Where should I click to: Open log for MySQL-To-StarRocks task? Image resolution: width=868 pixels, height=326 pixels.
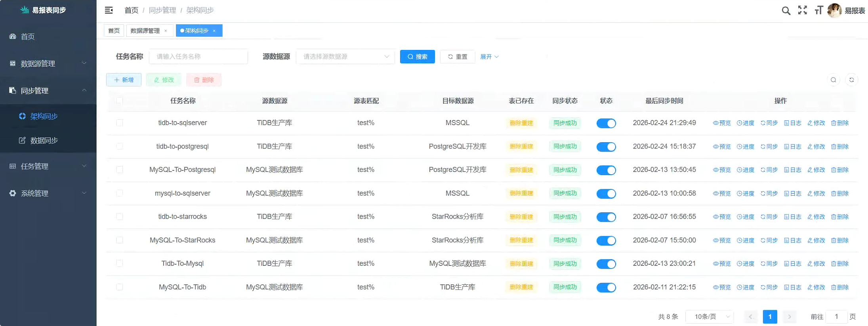793,240
